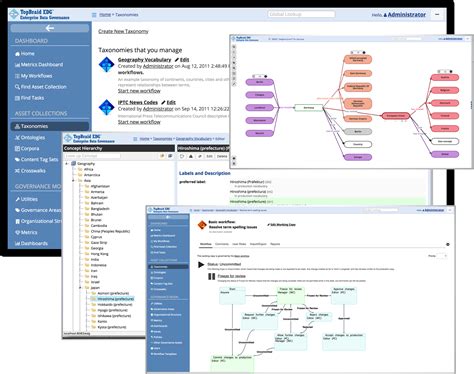Click the Freeze for review link

pyautogui.click(x=231, y=276)
